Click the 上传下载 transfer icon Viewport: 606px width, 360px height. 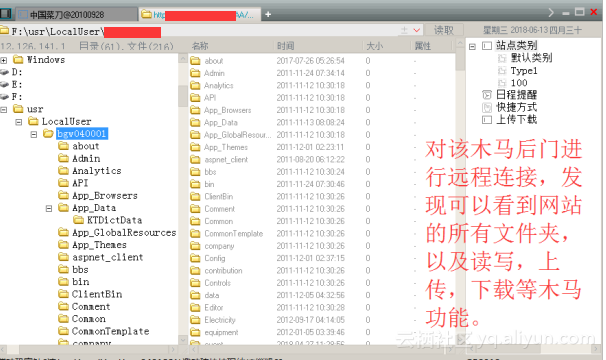(x=487, y=119)
